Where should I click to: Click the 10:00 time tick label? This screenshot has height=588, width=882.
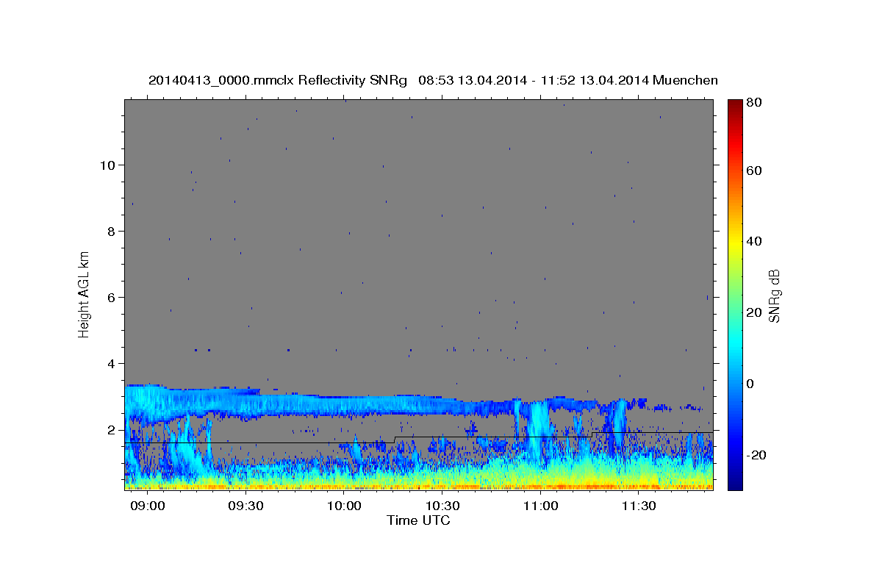[x=344, y=506]
